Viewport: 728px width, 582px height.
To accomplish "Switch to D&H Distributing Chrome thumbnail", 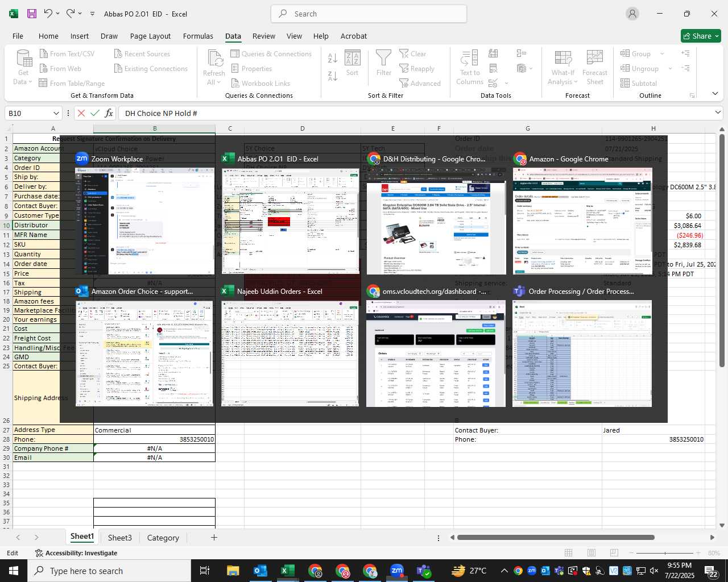I will tap(436, 214).
